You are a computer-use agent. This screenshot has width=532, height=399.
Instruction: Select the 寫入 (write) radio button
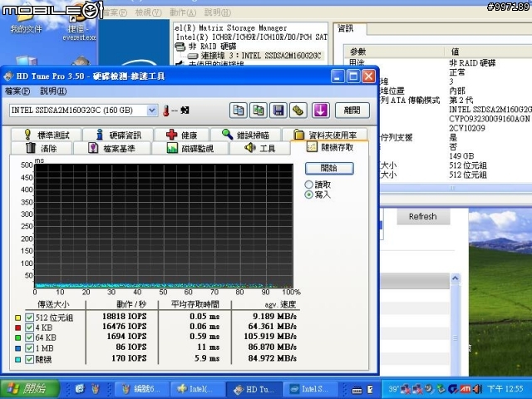click(x=308, y=195)
